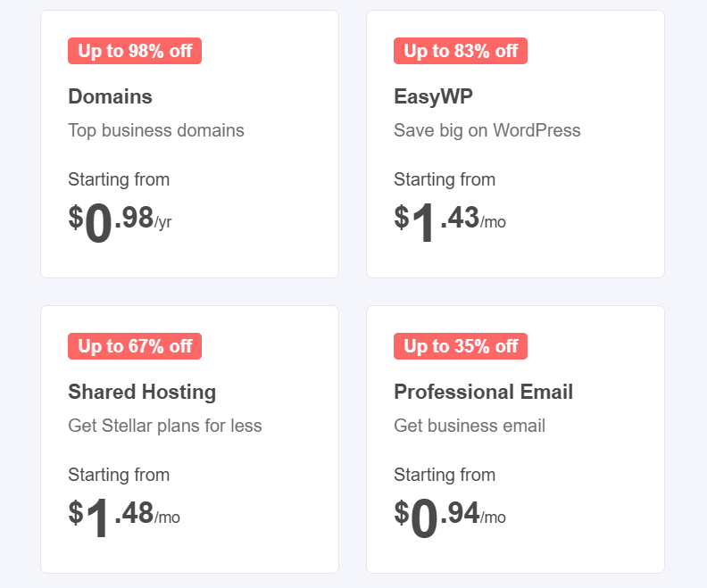Select 'Top business domains' description
This screenshot has width=707, height=588.
156,130
